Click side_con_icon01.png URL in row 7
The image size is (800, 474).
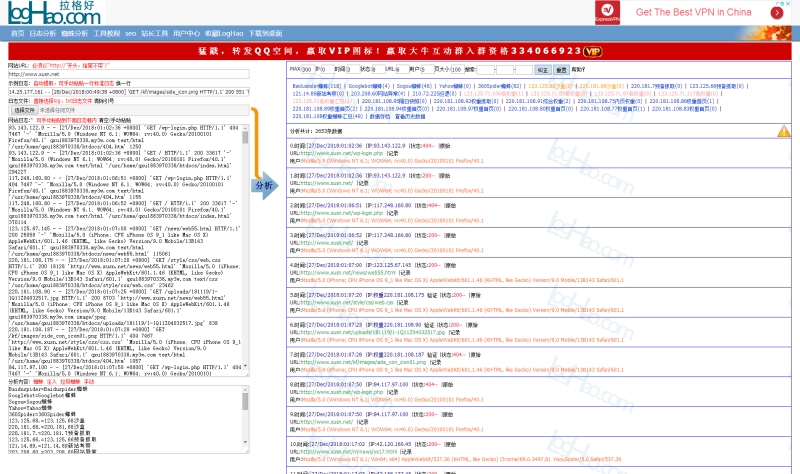coord(361,362)
